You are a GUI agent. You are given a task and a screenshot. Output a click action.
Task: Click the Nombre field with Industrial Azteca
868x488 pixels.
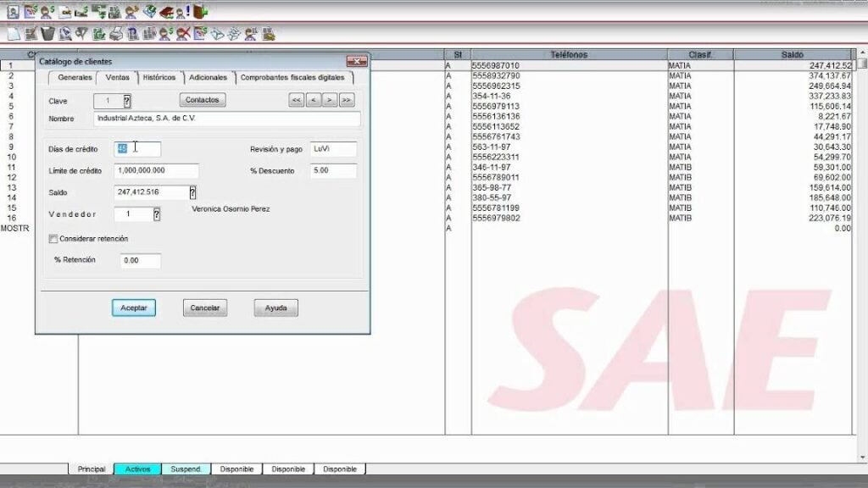227,119
